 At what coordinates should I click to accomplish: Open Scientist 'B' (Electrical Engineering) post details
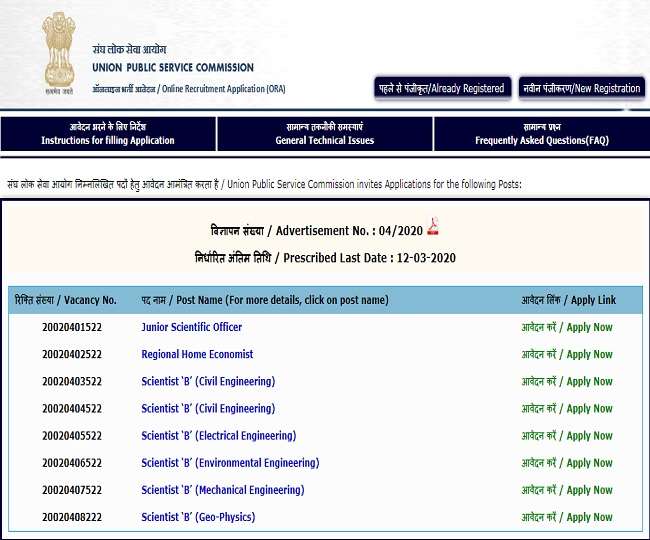point(219,436)
